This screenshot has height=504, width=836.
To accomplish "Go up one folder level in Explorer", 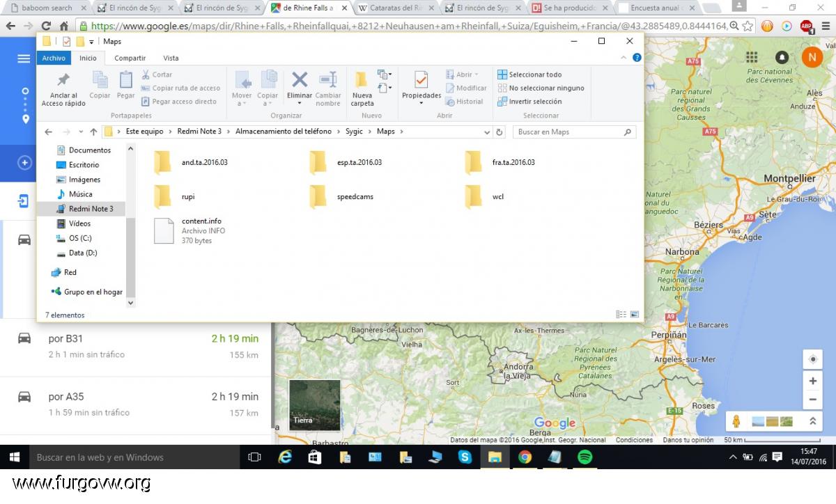I will (x=93, y=132).
